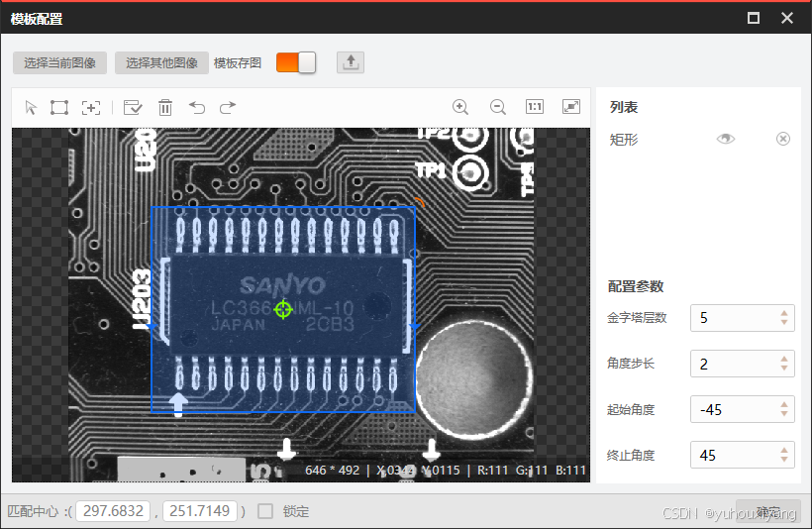Viewport: 812px width, 529px height.
Task: Decrease 金字塔层数 with down arrow
Action: click(784, 322)
